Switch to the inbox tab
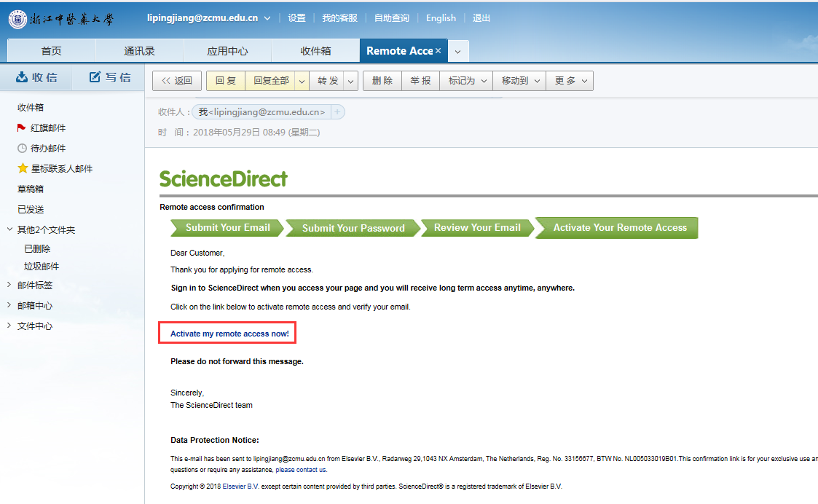This screenshot has height=504, width=818. coord(315,51)
